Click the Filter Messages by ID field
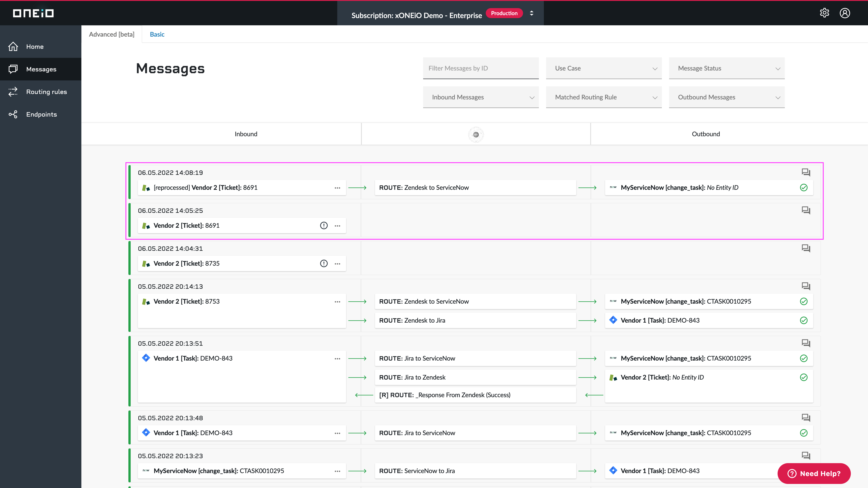The image size is (868, 488). click(481, 68)
